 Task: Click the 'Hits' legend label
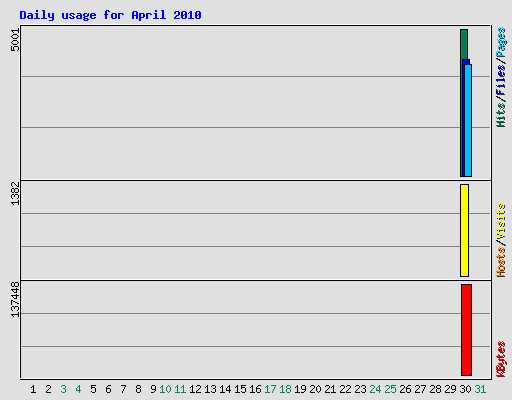point(501,115)
